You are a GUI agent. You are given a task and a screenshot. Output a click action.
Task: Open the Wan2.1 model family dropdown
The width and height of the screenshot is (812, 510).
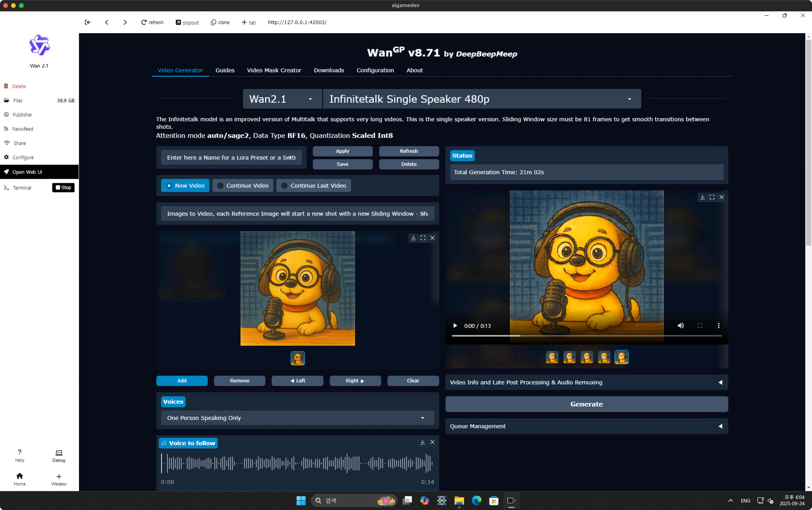(x=282, y=99)
